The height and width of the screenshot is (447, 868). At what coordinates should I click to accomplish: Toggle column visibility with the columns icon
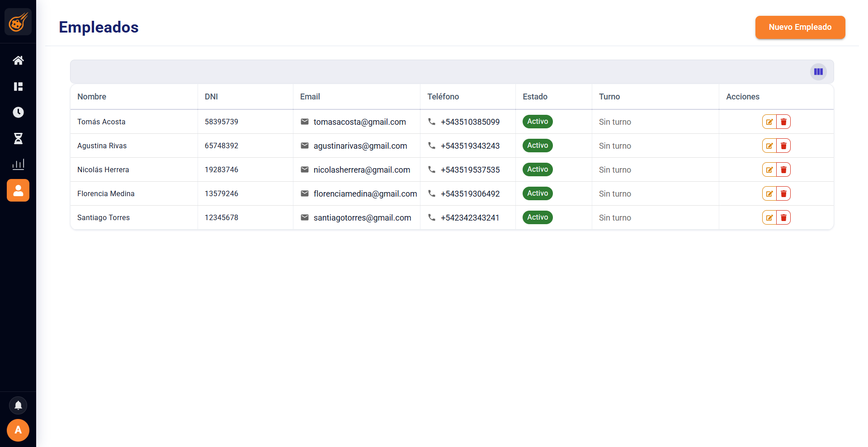pos(818,72)
